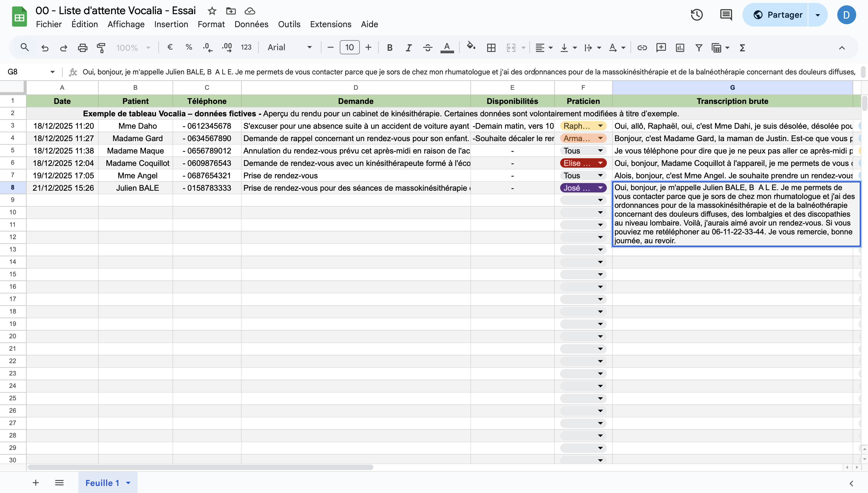Select the Julien BALE patient cell

tap(136, 188)
